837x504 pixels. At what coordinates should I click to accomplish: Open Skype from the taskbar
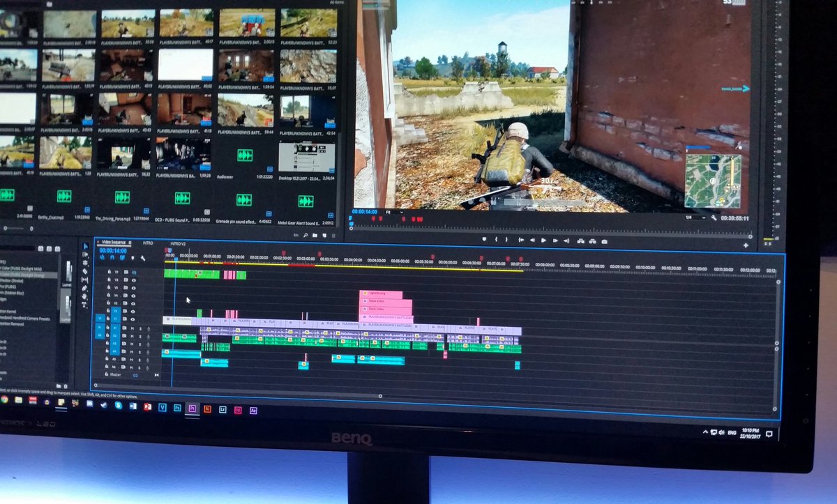point(118,405)
